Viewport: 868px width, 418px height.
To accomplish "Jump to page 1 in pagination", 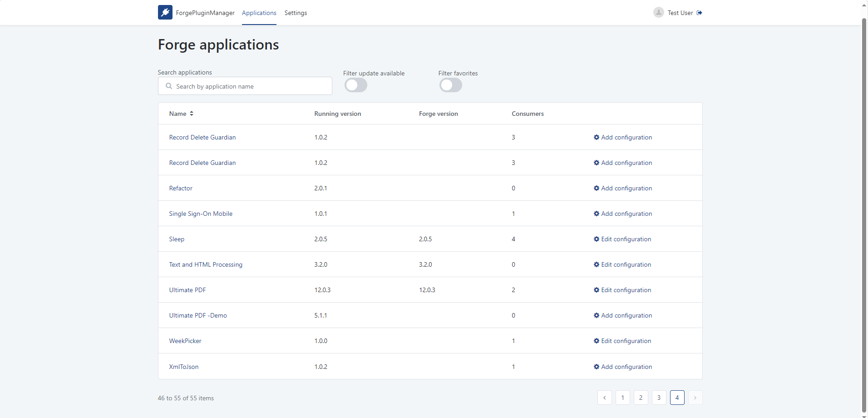I will click(x=623, y=398).
